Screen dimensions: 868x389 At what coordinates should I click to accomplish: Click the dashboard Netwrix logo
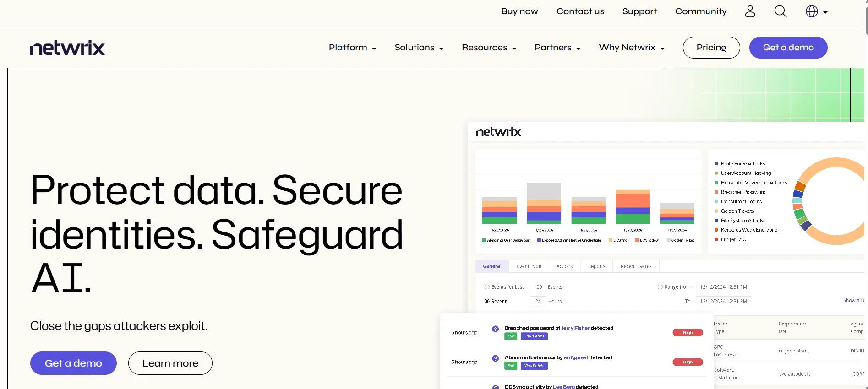[498, 132]
